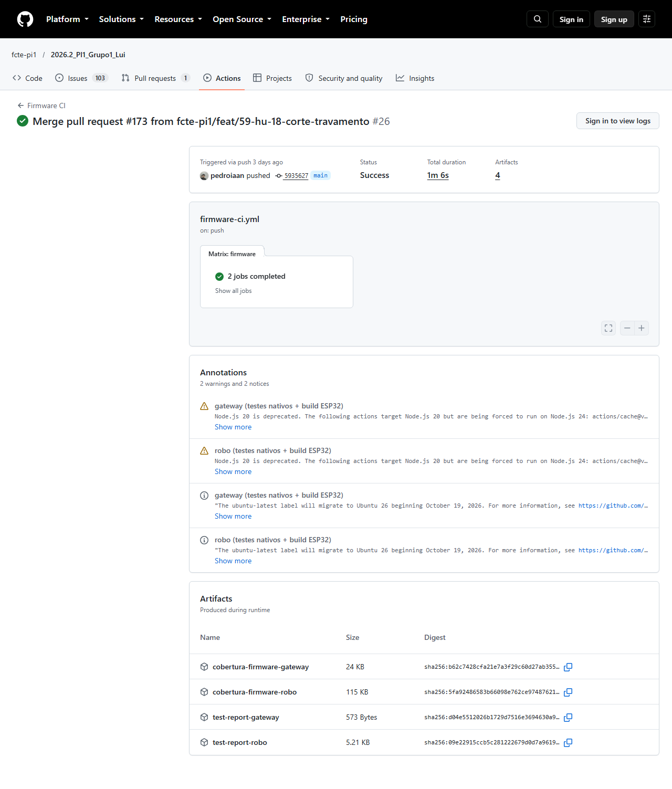Viewport: 672px width, 789px height.
Task: Enter fullscreen on the workflow graph
Action: coord(608,328)
